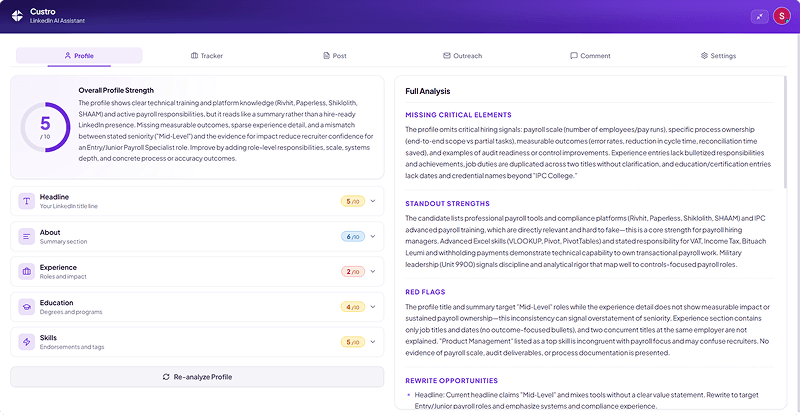This screenshot has width=800, height=415.
Task: Click the Custro app name text
Action: (x=43, y=12)
